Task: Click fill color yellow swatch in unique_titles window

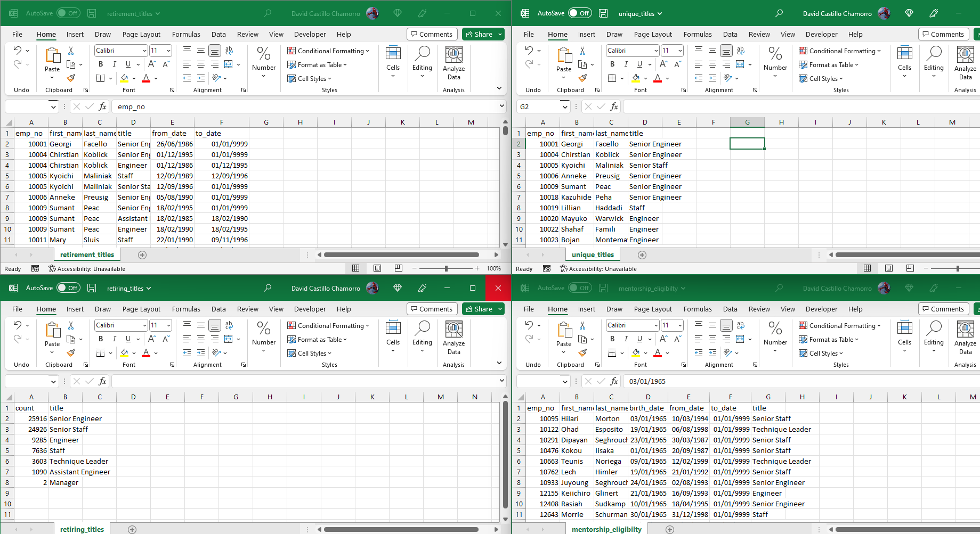Action: [x=636, y=78]
